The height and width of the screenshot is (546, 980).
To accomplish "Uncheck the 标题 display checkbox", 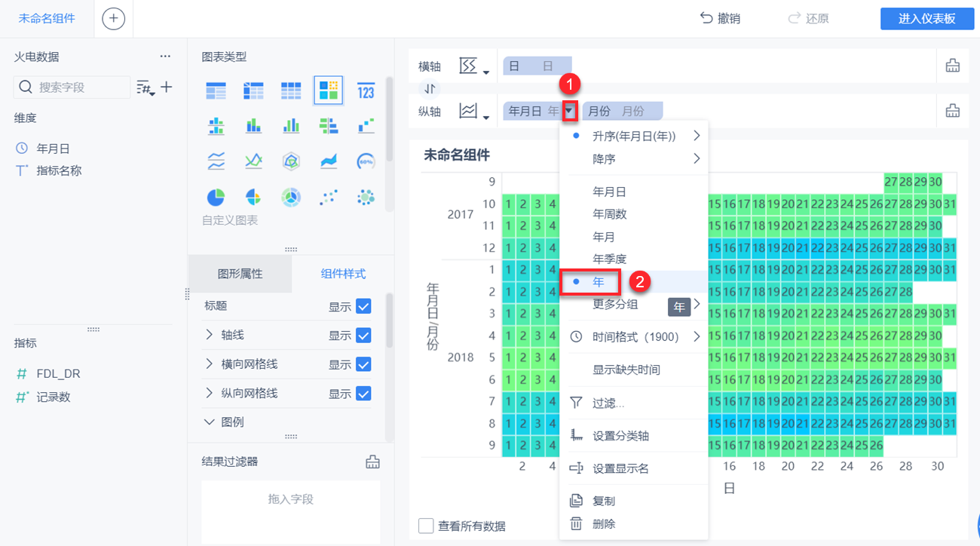I will [x=363, y=306].
